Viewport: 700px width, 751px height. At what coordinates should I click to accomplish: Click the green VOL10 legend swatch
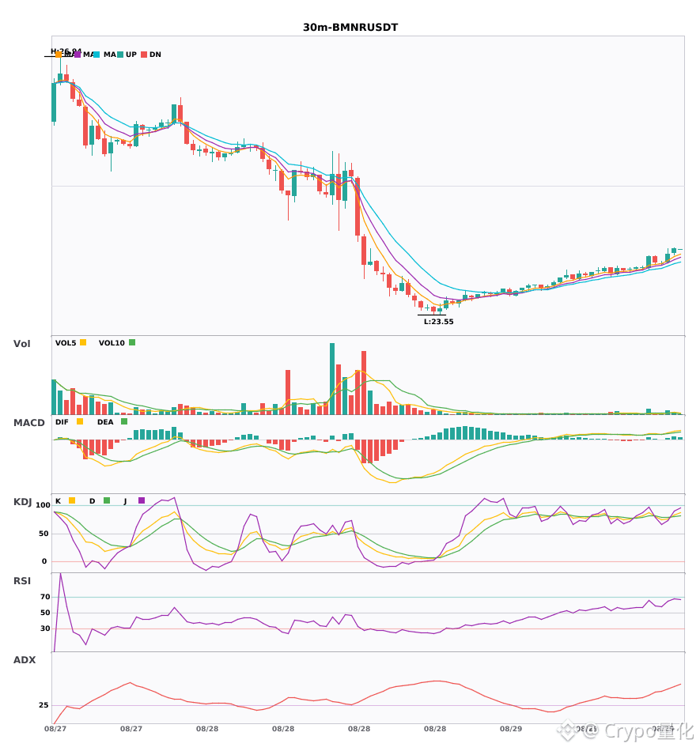pyautogui.click(x=132, y=342)
